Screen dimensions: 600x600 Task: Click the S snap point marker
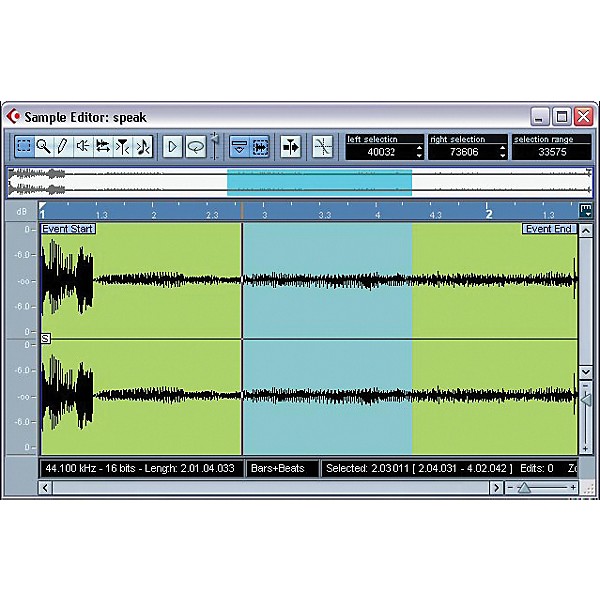pos(46,338)
